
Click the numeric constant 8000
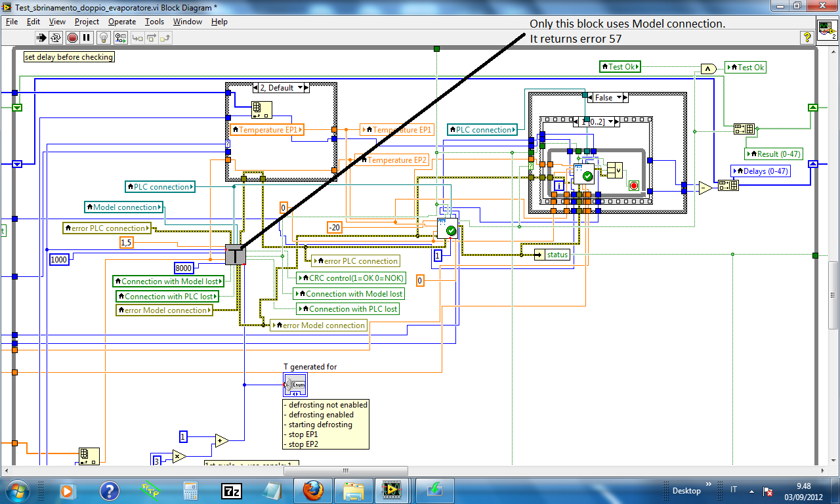[184, 267]
